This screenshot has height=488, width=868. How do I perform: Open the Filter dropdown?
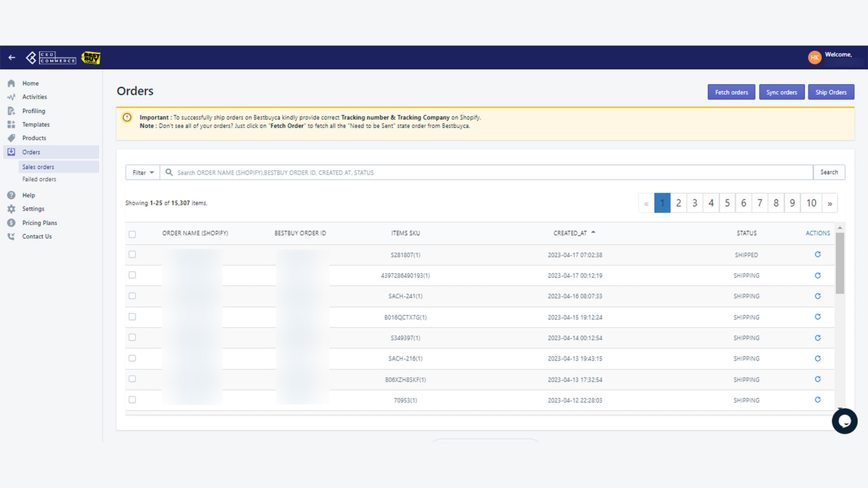[142, 172]
